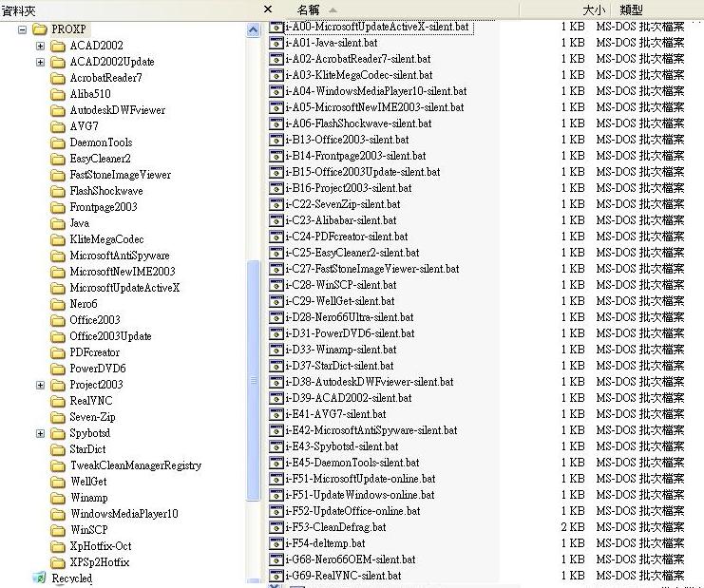Close the folders pane with X
The image size is (704, 588).
[268, 9]
